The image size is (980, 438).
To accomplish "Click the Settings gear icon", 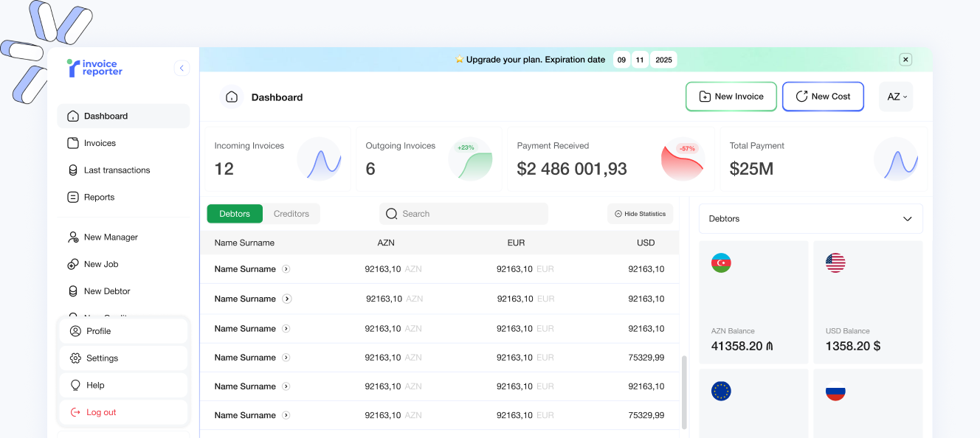I will (75, 358).
